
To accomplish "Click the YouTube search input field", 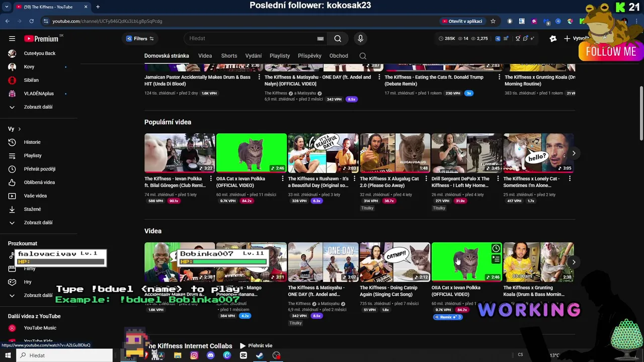I will tap(251, 39).
